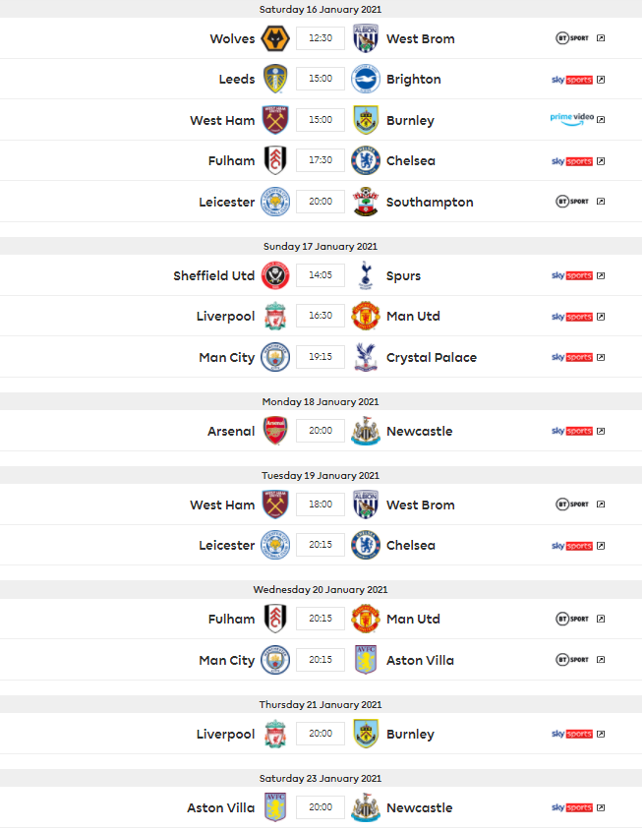The width and height of the screenshot is (644, 831).
Task: Select the 14:05 kick-off time
Action: 321,276
